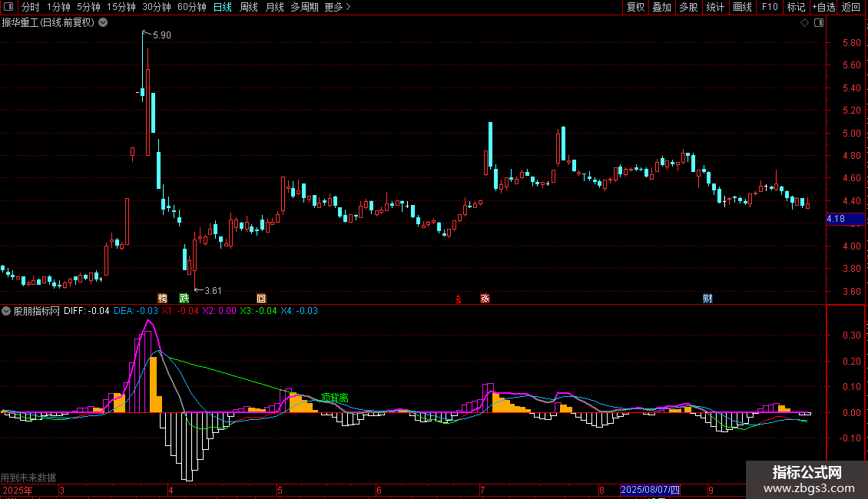Click the 2025年 year label
The image size is (868, 499).
18,490
